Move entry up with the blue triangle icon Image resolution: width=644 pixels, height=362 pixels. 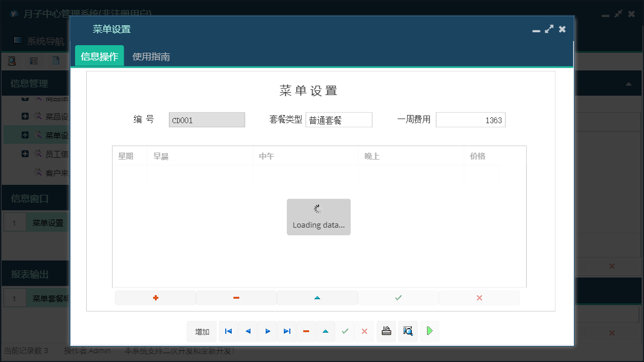(x=317, y=297)
